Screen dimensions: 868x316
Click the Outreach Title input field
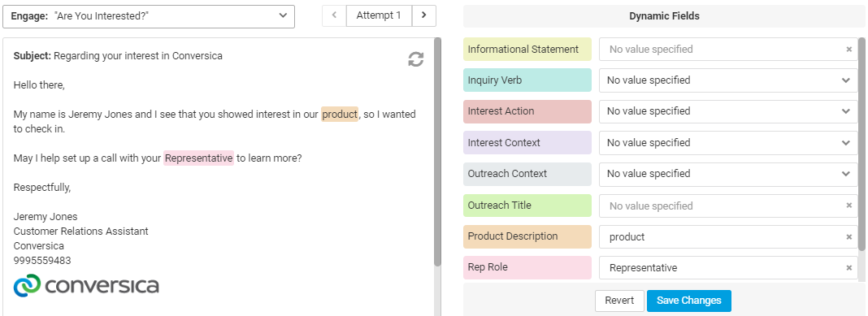[x=728, y=206]
